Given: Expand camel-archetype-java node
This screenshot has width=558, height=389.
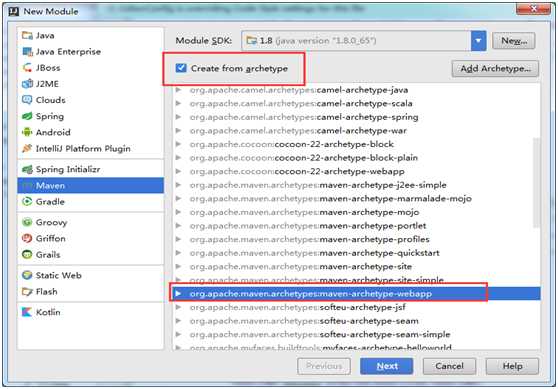Looking at the screenshot, I should [179, 90].
